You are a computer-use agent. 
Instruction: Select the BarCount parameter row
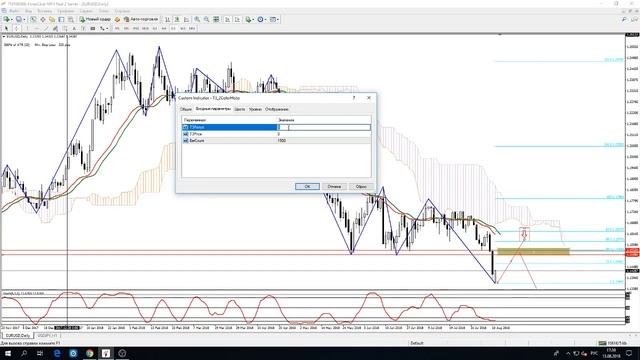(276, 140)
